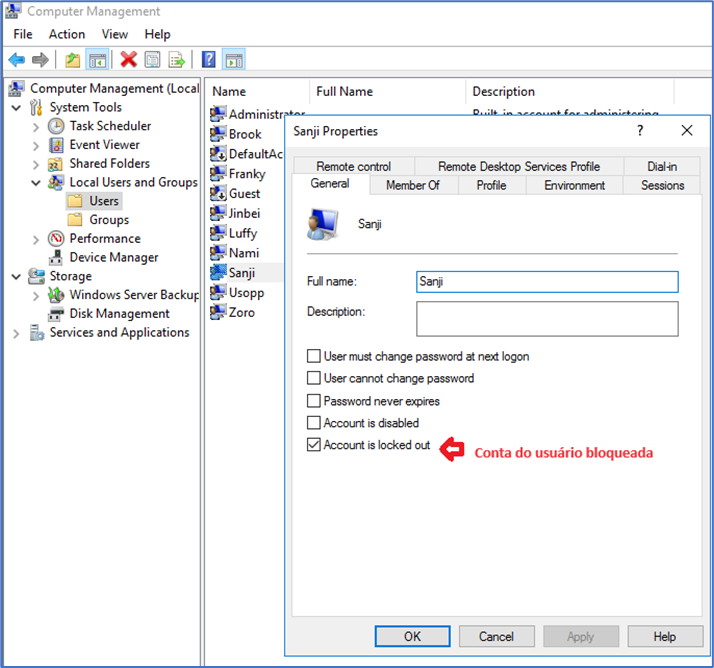This screenshot has width=714, height=668.
Task: Click the Properties toolbar icon
Action: [153, 60]
